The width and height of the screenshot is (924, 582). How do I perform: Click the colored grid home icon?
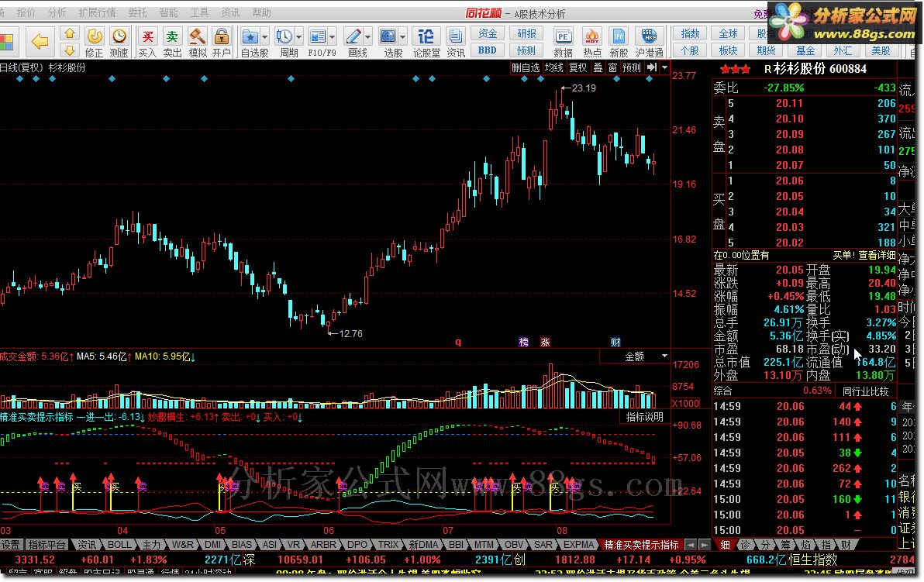click(6, 42)
